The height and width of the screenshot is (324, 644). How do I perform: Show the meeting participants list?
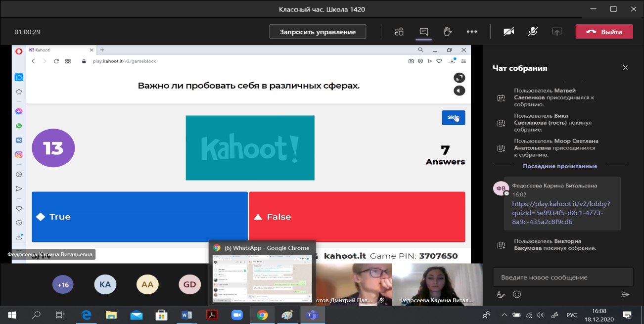(x=399, y=32)
